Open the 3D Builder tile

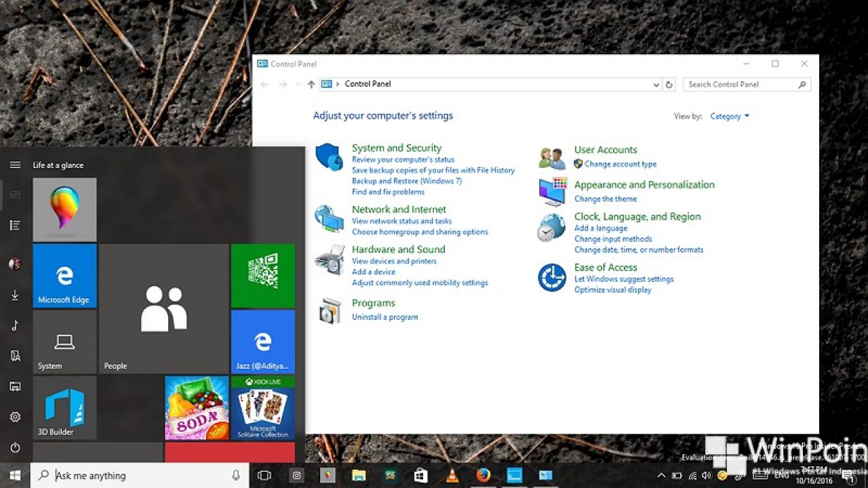[x=64, y=408]
